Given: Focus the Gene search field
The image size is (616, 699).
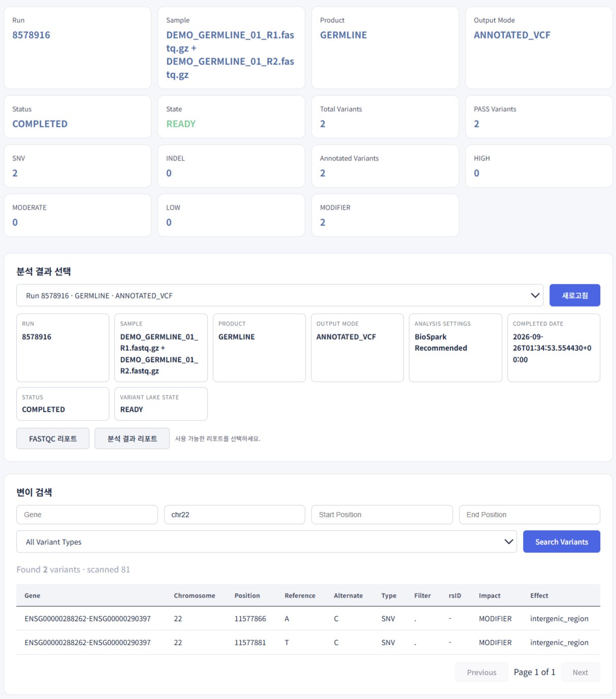Looking at the screenshot, I should [87, 515].
